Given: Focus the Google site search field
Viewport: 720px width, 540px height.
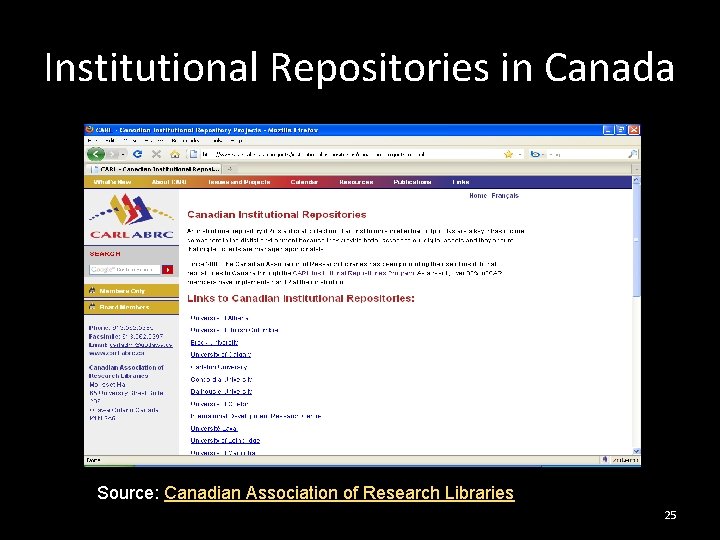Looking at the screenshot, I should tap(125, 270).
